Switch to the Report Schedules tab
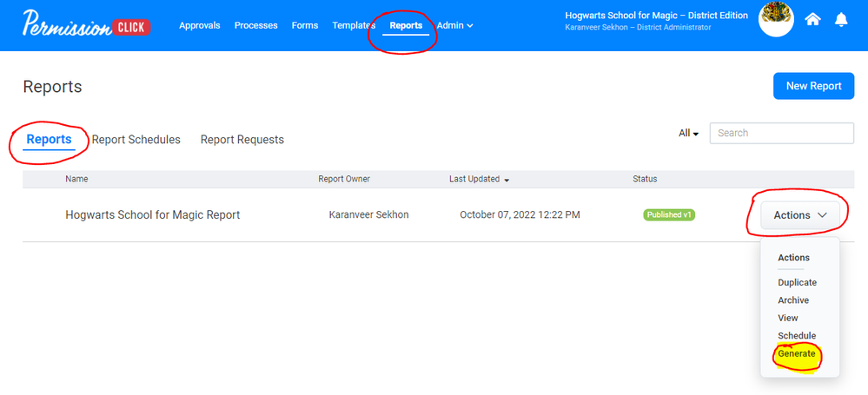Image resolution: width=868 pixels, height=395 pixels. (x=136, y=140)
